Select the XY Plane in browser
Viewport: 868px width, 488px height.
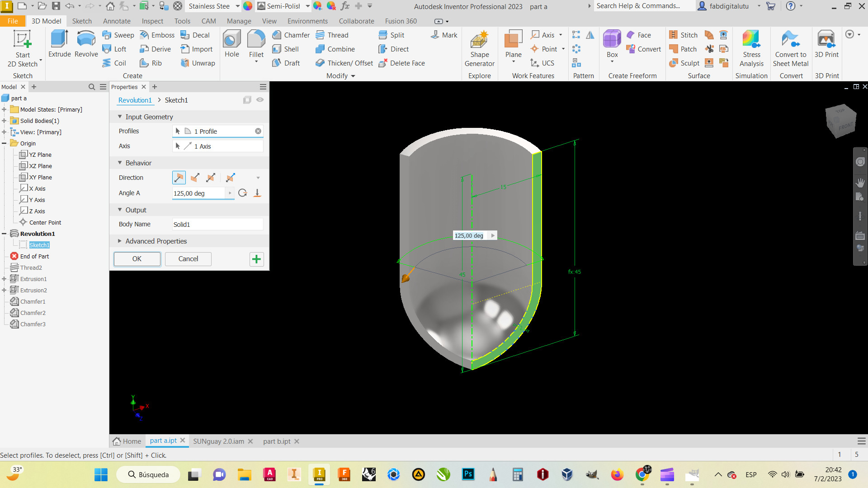click(x=36, y=177)
